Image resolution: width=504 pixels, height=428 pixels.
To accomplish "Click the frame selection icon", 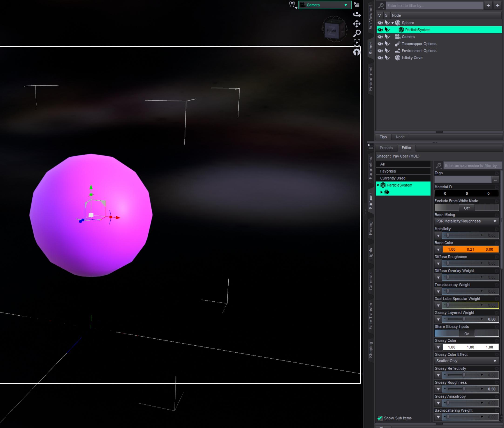I will 357,43.
